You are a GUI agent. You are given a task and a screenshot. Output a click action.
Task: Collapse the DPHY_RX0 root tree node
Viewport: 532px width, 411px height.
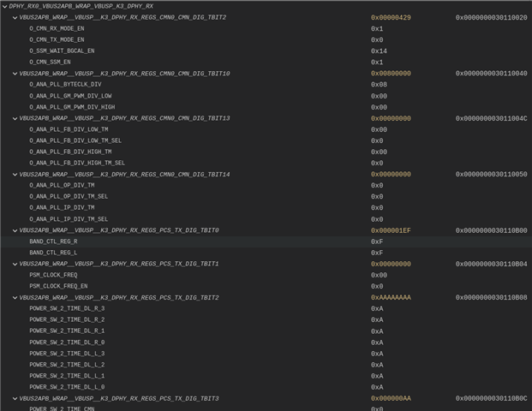click(x=4, y=6)
